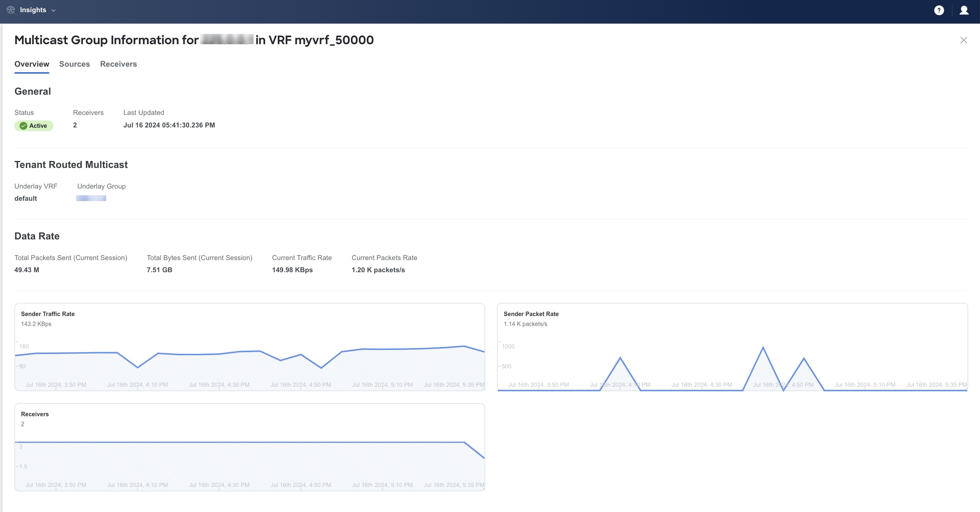Open the help question mark icon

point(939,10)
